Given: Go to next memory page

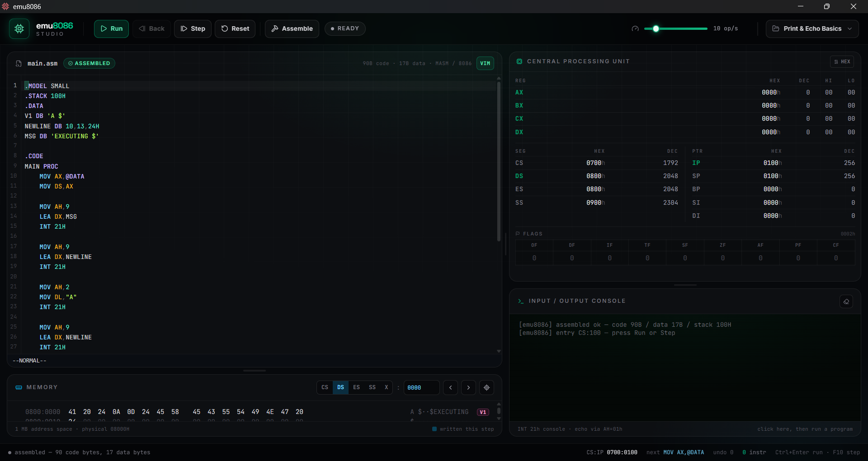Looking at the screenshot, I should (468, 388).
